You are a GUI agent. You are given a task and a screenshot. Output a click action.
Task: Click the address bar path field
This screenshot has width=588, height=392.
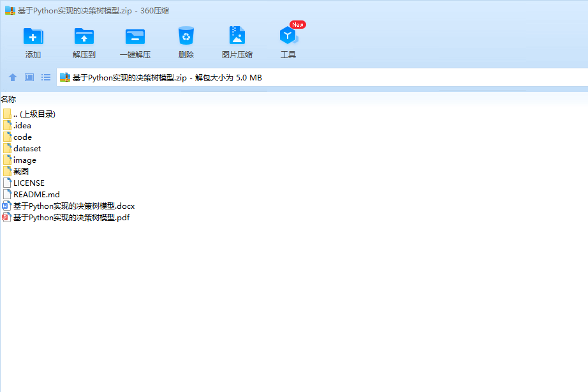[x=322, y=77]
